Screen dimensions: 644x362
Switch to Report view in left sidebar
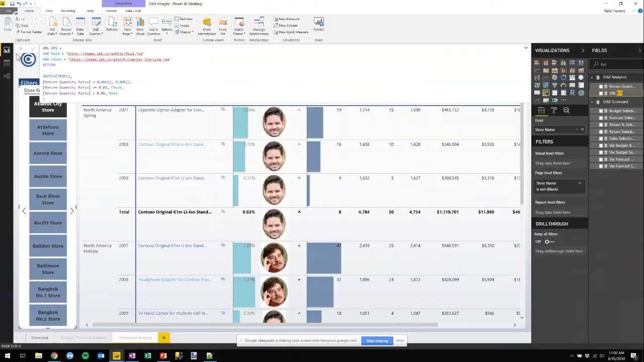(7, 50)
